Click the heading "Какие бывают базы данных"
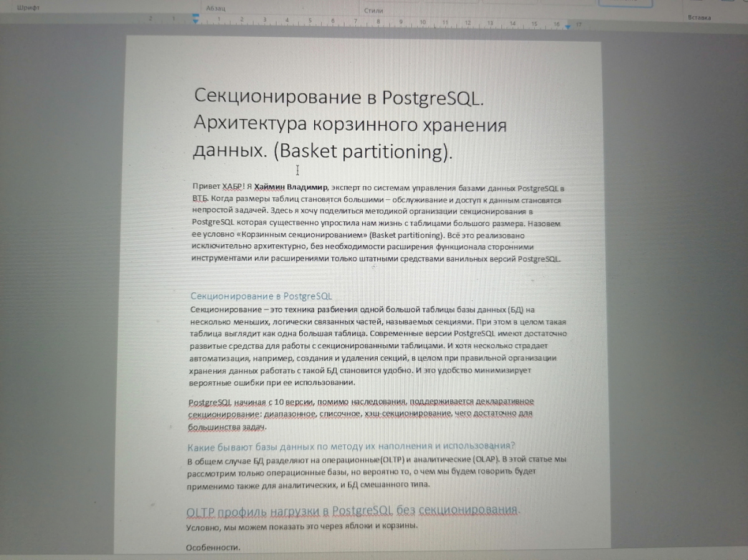Screen dimensions: 748x560 (351, 446)
